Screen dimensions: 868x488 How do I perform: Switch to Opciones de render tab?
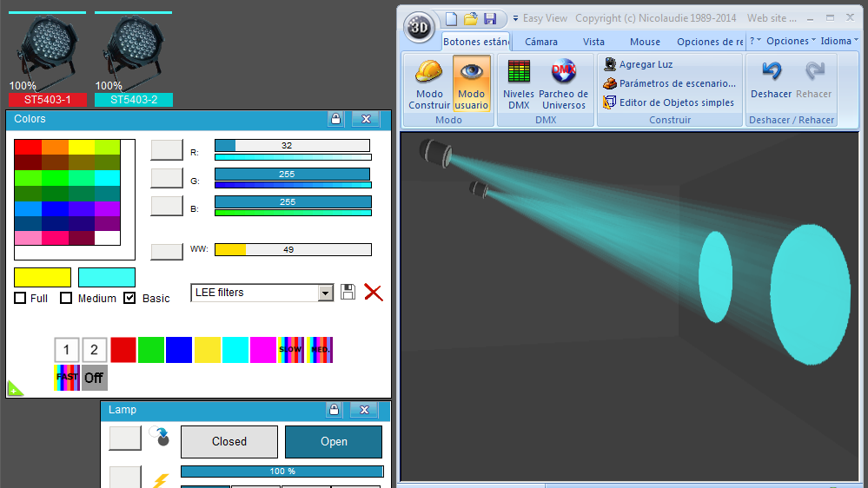click(710, 42)
